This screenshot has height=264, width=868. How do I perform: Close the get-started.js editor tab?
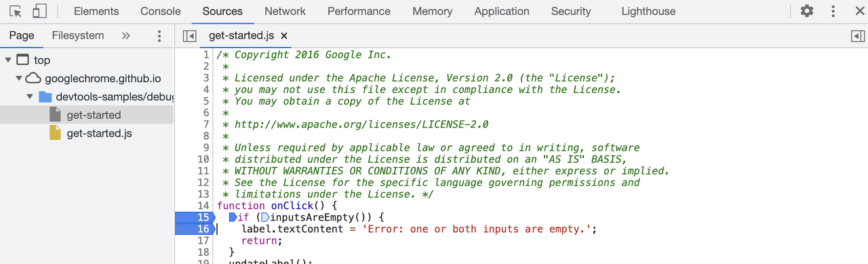pos(284,36)
